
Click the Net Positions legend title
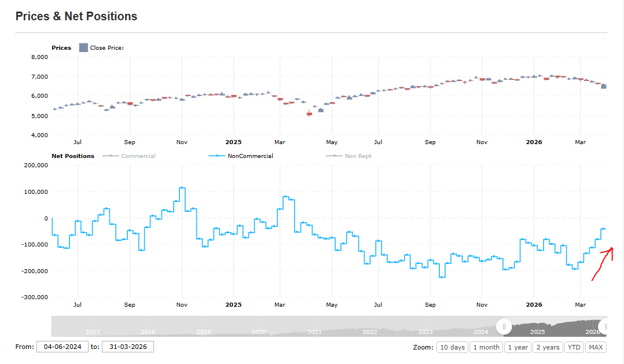pos(73,156)
